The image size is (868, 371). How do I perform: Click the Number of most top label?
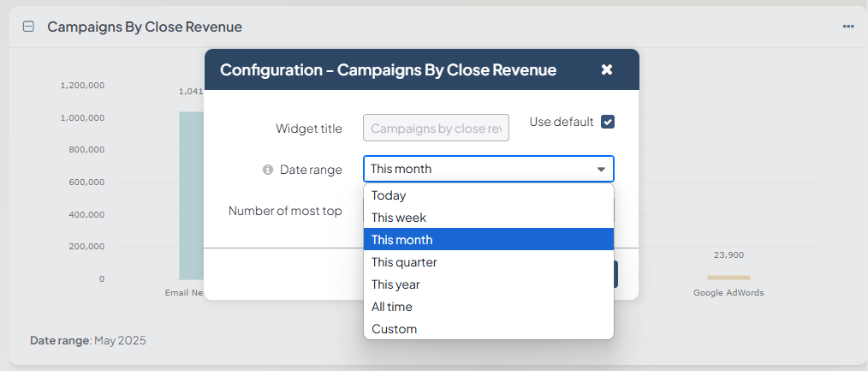[285, 211]
